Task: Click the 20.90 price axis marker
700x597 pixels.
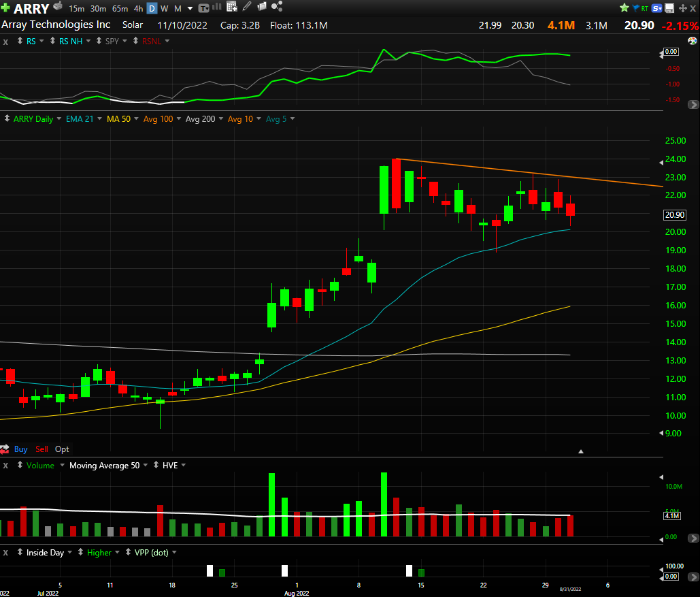Action: (x=675, y=214)
